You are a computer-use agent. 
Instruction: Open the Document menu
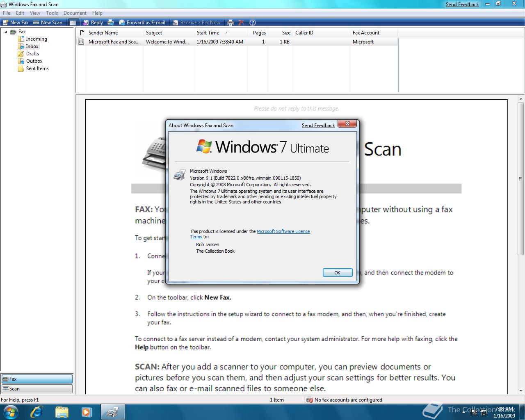75,13
